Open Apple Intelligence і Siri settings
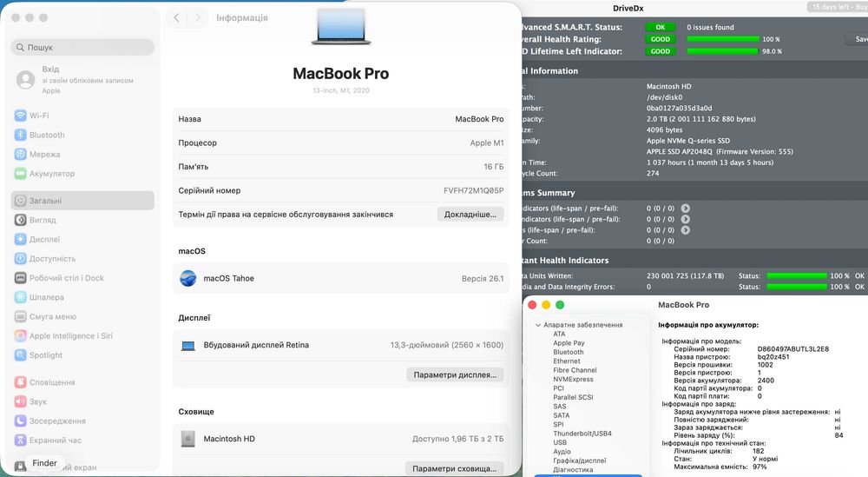 (82, 335)
